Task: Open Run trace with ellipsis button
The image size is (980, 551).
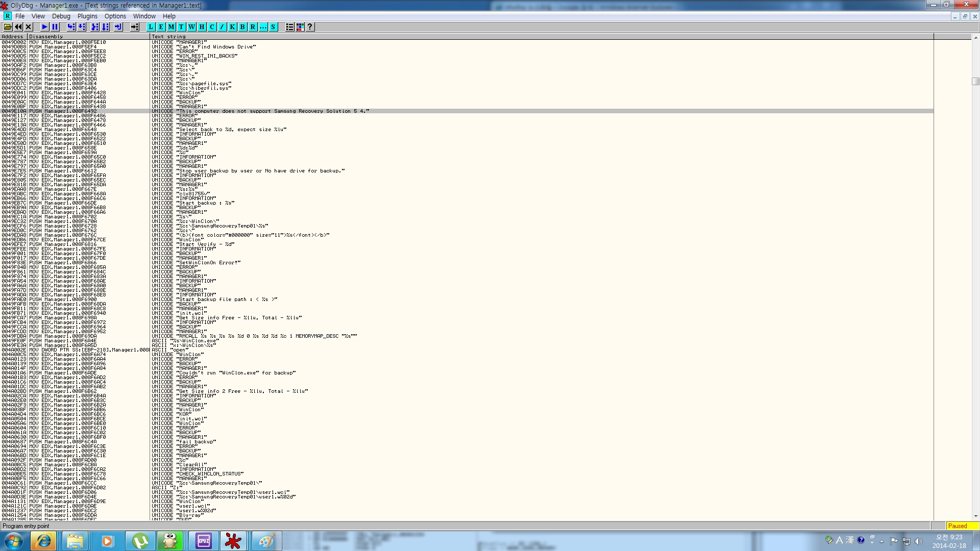Action: [263, 27]
